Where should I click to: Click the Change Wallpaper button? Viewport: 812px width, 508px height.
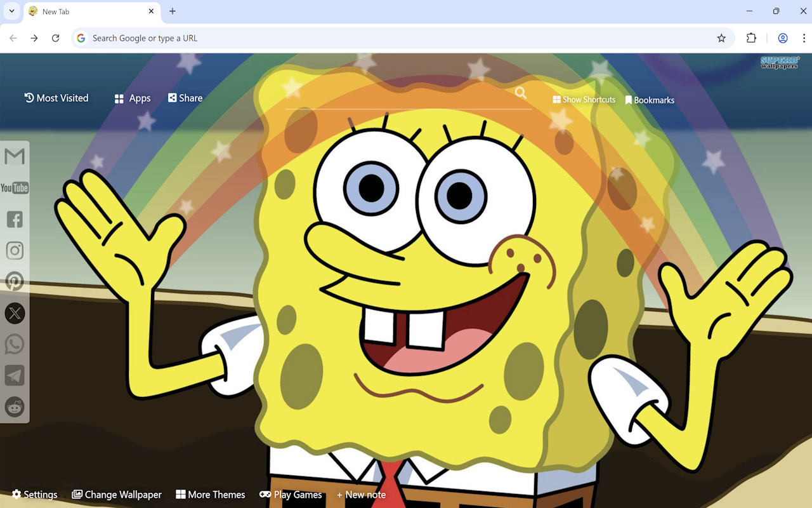(x=117, y=494)
